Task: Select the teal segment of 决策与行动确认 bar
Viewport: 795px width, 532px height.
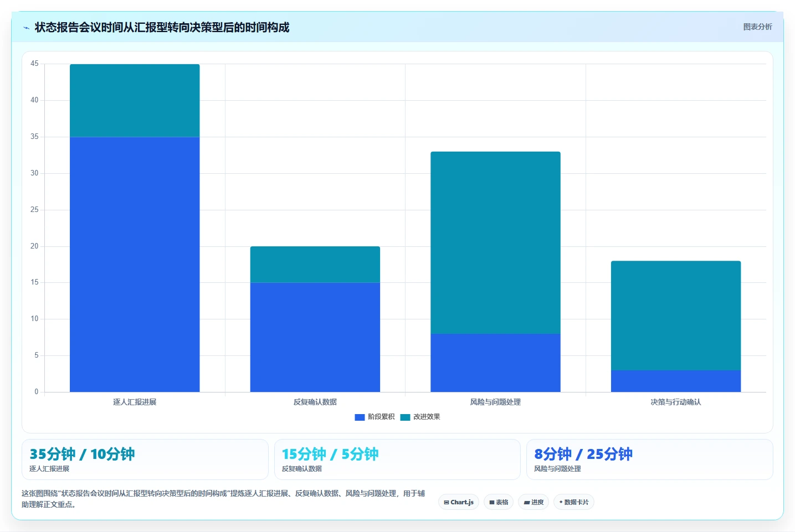Action: 676,316
